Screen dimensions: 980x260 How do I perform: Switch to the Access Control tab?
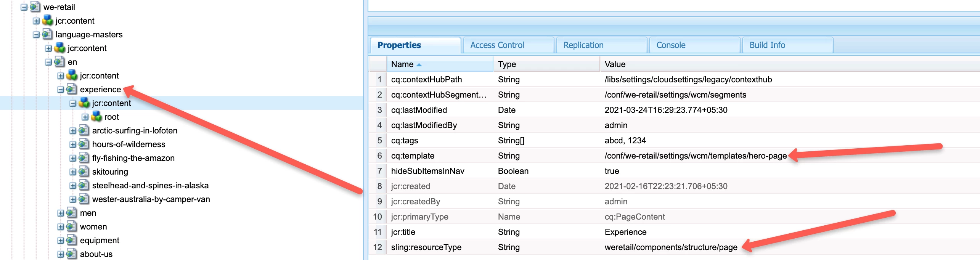508,45
